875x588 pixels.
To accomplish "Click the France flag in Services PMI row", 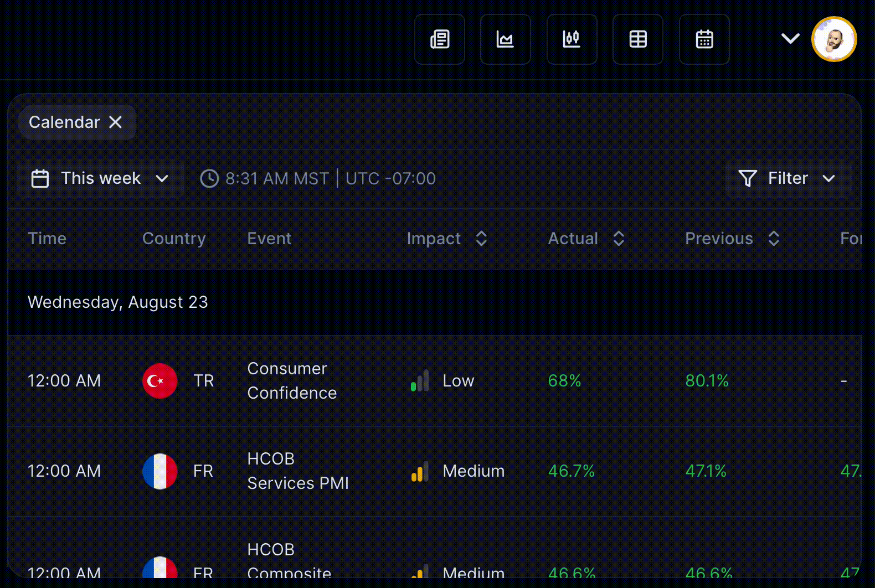I will (160, 471).
